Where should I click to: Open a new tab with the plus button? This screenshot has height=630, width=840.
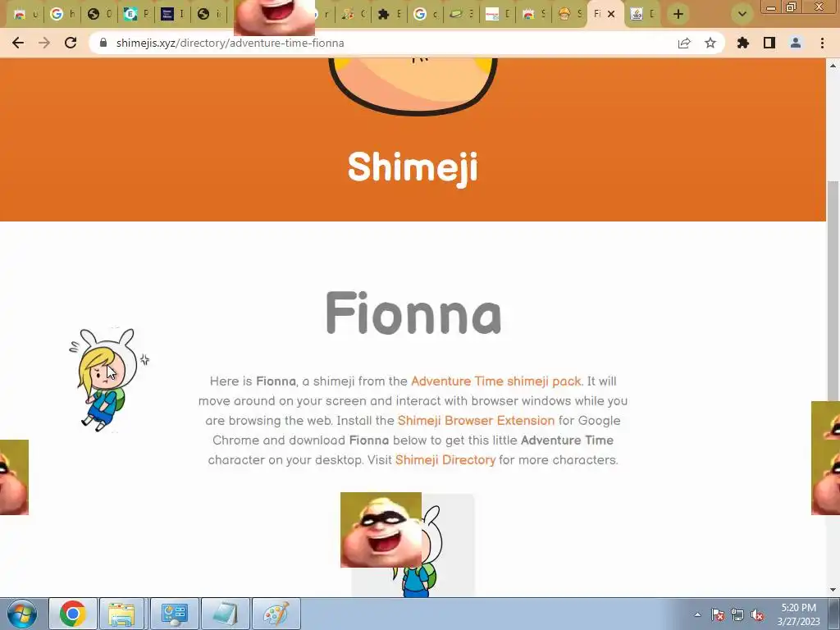678,14
